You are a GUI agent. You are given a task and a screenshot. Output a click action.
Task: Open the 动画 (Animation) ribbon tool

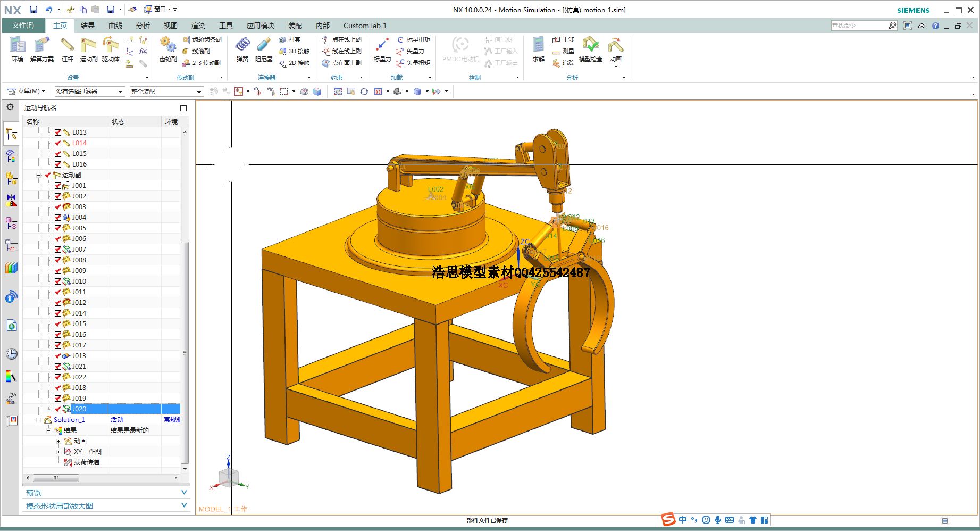[616, 49]
